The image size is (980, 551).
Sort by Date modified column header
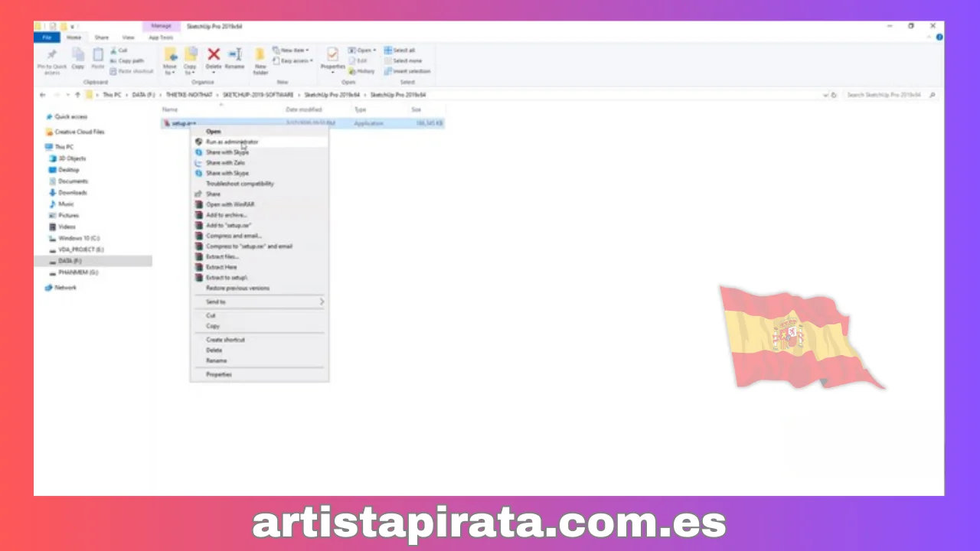pos(304,110)
